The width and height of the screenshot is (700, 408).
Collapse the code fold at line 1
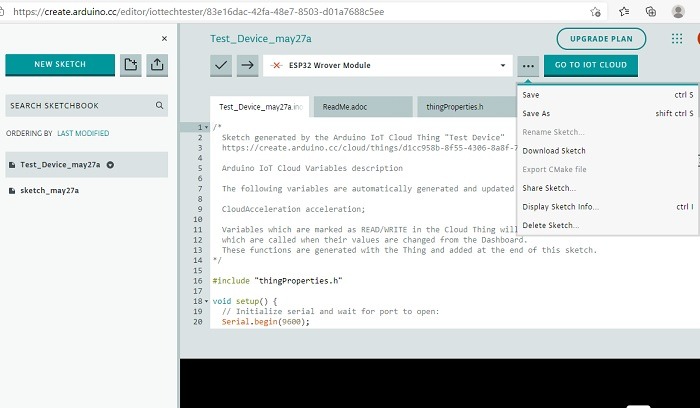[x=206, y=127]
